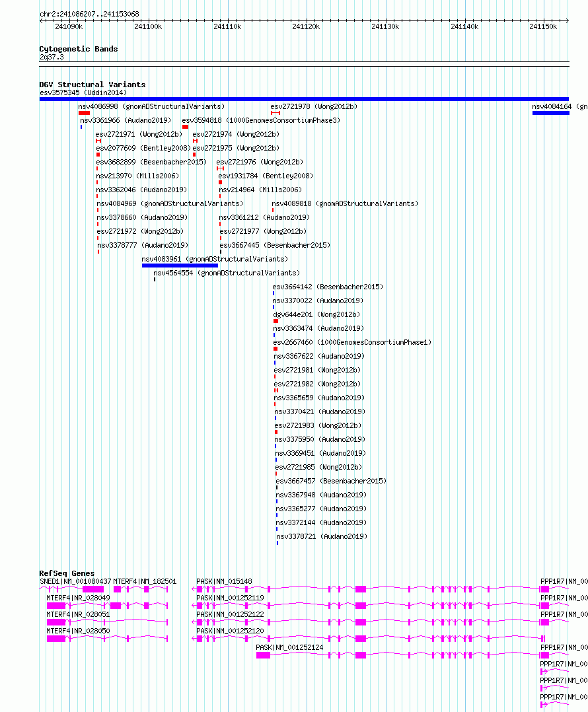Select nsv4564554 gnomAD variant label
Viewport: 588px width, 712px height.
[x=227, y=273]
